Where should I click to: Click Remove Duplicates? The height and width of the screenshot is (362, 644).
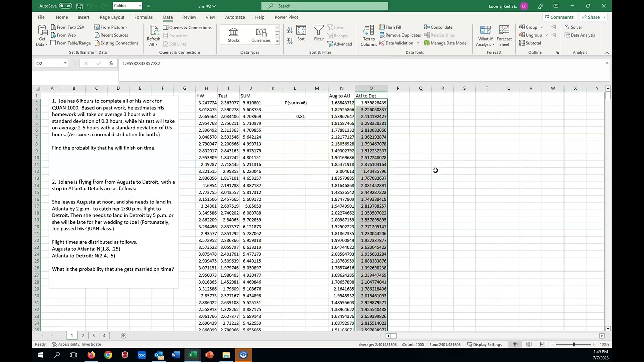(399, 35)
